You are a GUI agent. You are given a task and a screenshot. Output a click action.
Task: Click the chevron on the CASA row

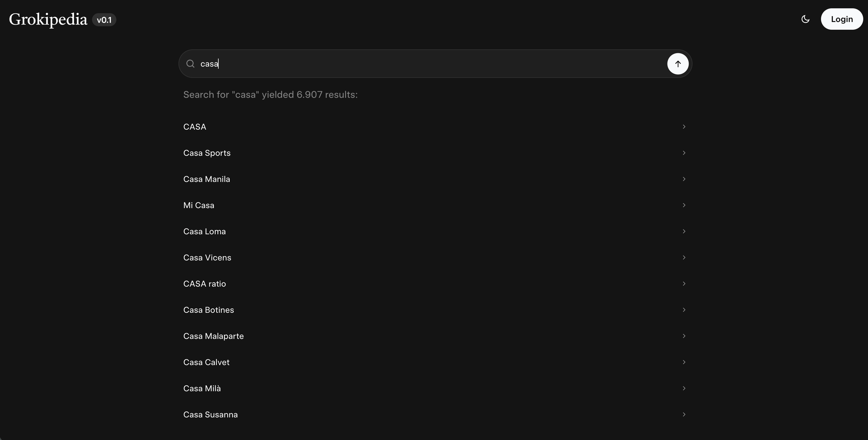point(684,127)
